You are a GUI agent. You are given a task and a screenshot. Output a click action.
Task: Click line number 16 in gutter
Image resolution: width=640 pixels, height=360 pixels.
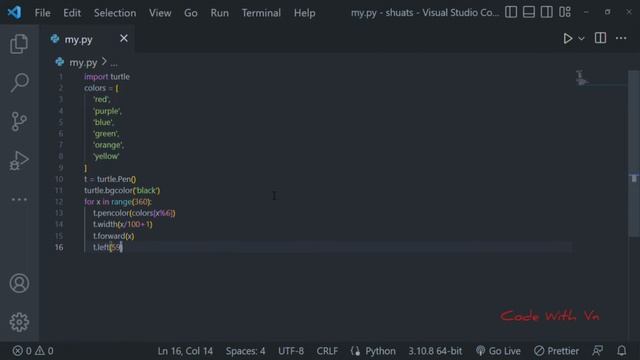[x=59, y=247]
